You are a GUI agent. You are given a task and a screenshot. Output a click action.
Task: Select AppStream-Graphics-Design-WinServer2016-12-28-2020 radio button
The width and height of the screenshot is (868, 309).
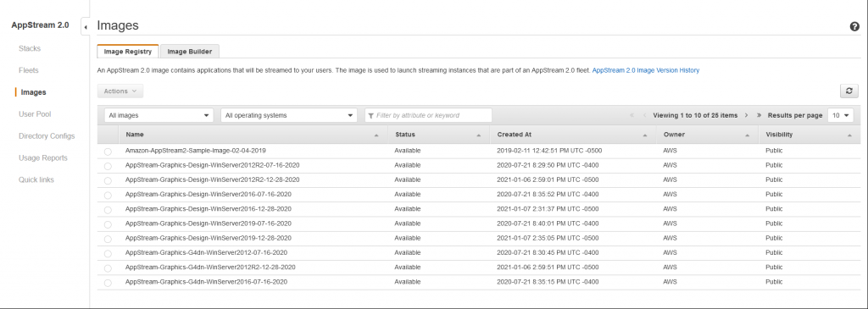[x=108, y=209]
